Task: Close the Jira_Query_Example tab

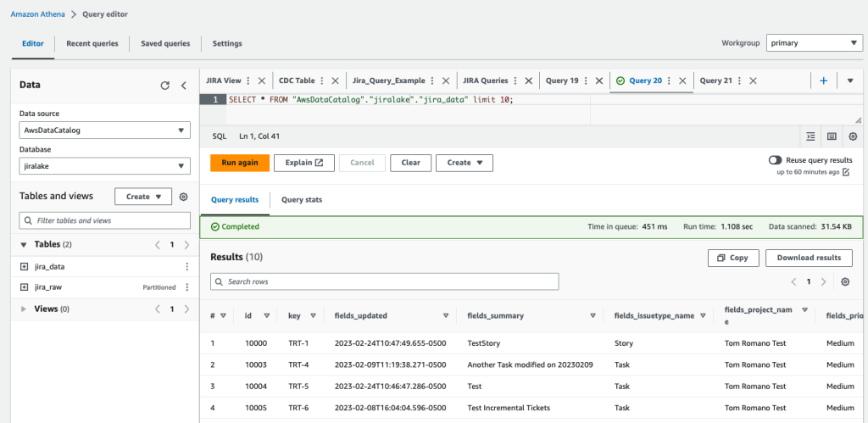Action: [446, 81]
